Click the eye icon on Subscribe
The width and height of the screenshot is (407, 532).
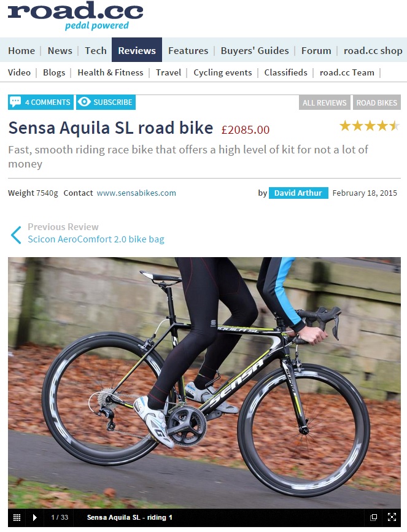click(x=84, y=102)
